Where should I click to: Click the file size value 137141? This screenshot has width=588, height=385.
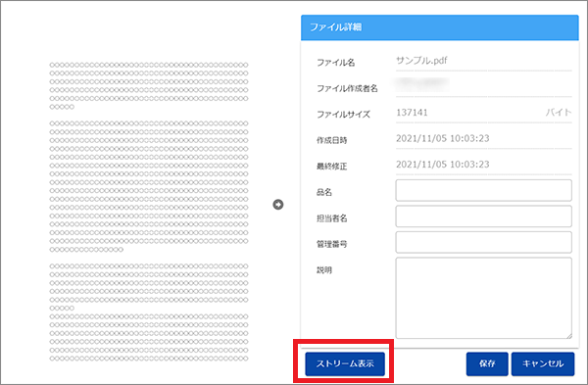tap(412, 113)
